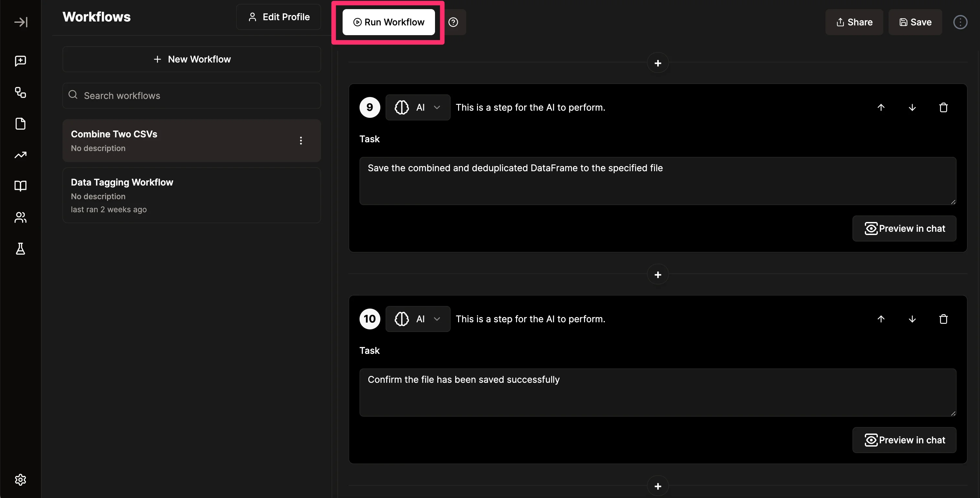This screenshot has width=980, height=498.
Task: Click the Save button
Action: point(915,22)
